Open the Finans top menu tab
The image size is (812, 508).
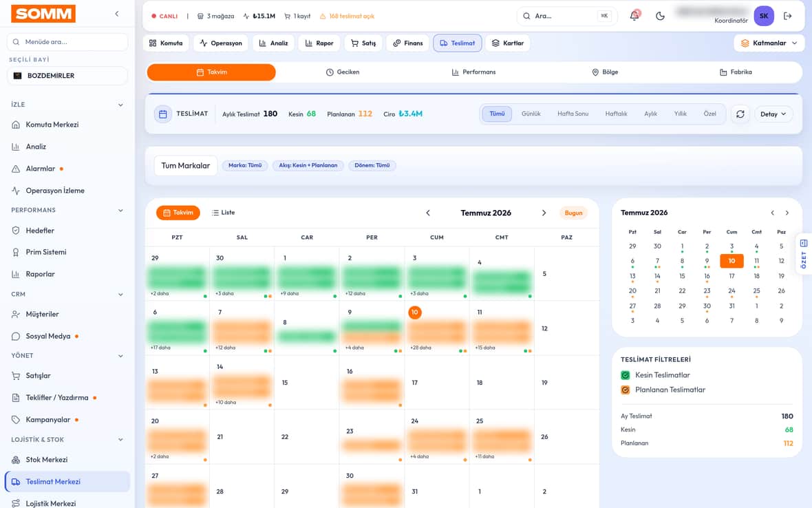coord(407,43)
